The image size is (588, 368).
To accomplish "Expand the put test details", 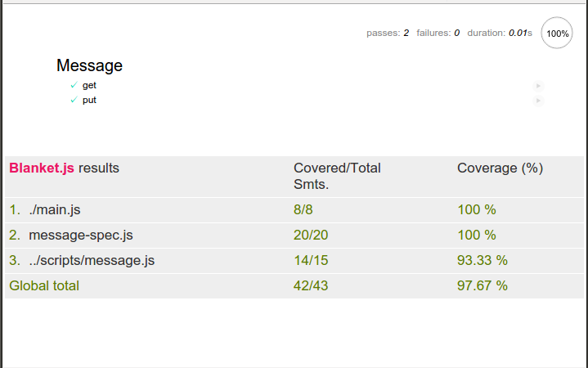I will 89,100.
